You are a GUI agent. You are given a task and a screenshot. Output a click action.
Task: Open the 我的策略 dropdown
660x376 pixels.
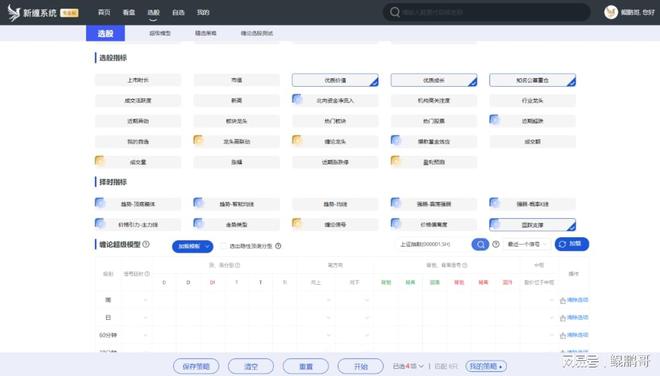click(486, 366)
